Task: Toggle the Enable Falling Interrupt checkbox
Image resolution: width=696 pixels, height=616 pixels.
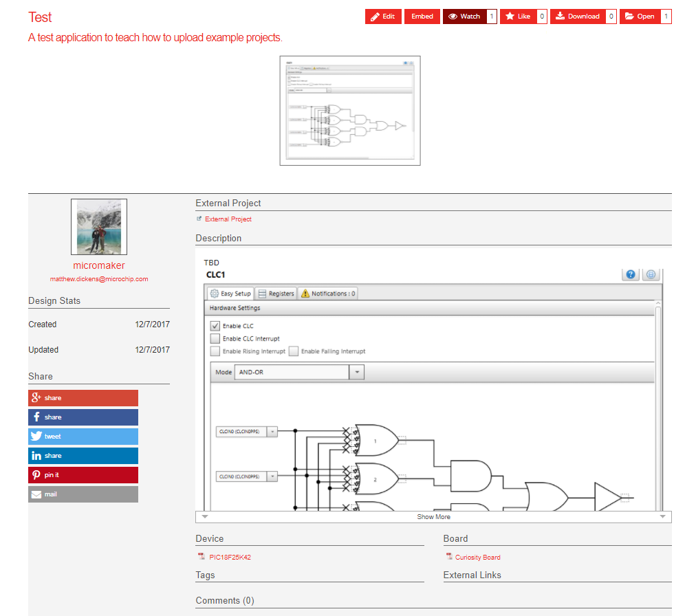Action: coord(294,351)
